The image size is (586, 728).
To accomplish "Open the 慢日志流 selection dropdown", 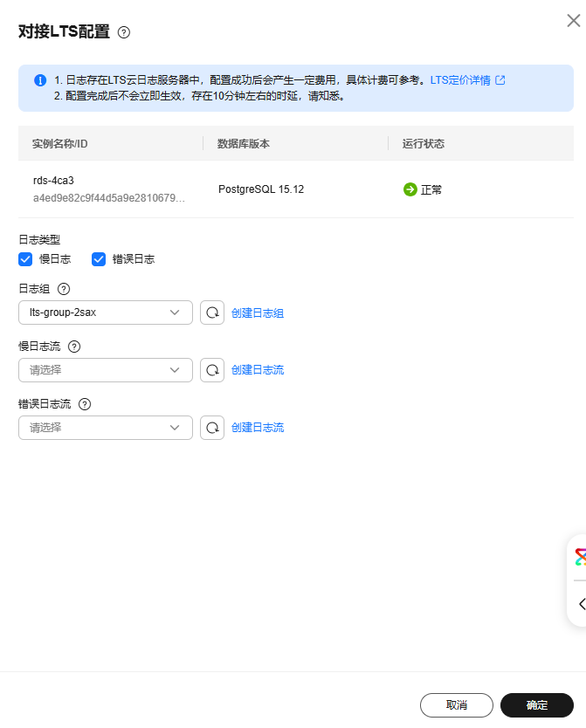I will pos(106,370).
